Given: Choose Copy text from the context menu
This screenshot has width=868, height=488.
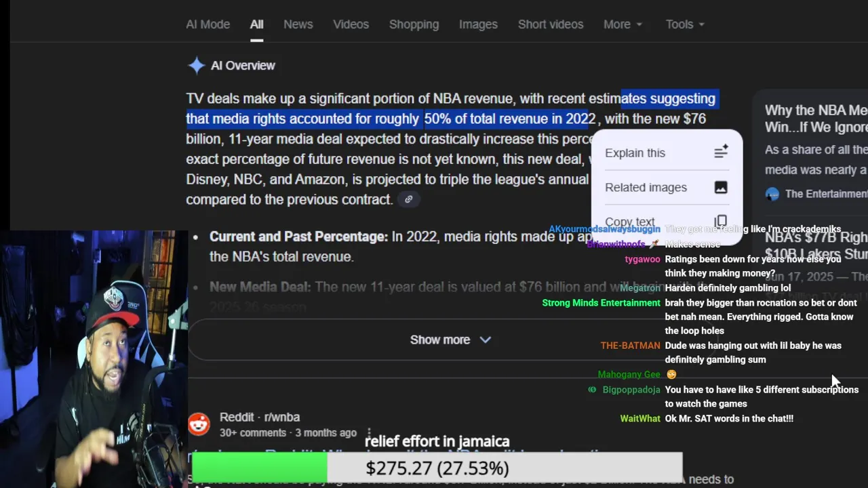Looking at the screenshot, I should 667,222.
